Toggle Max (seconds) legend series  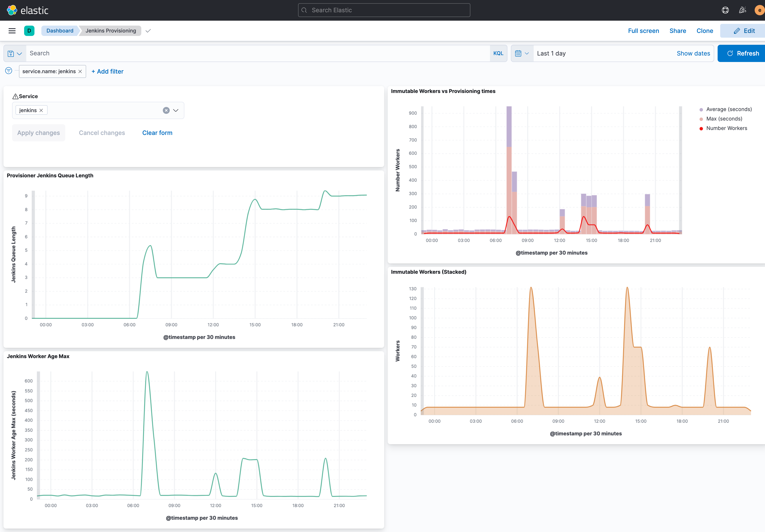click(x=724, y=119)
